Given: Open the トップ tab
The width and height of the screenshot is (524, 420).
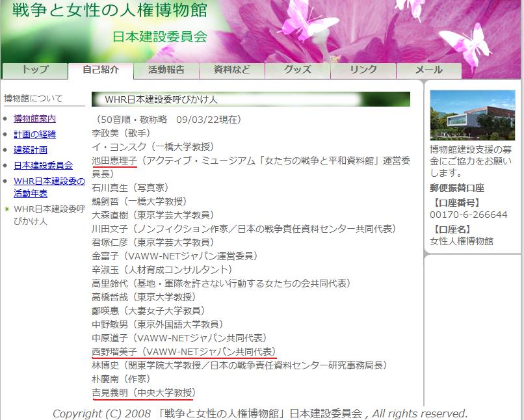Looking at the screenshot, I should click(x=34, y=70).
